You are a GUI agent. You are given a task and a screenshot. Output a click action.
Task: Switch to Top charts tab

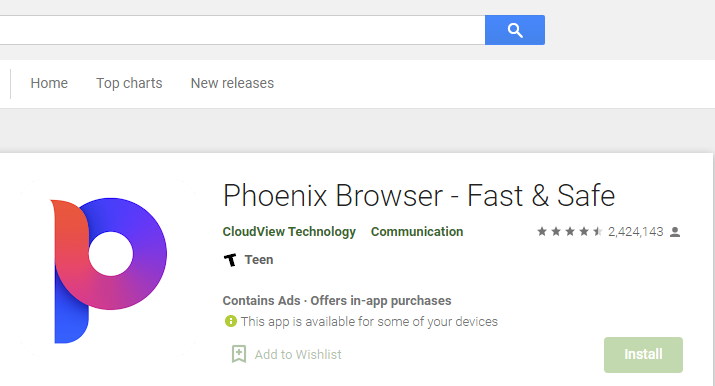click(129, 83)
